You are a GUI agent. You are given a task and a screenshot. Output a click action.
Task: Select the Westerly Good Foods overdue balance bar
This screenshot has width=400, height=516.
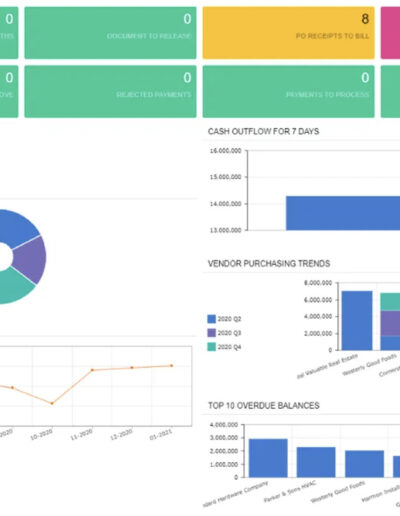[364, 464]
